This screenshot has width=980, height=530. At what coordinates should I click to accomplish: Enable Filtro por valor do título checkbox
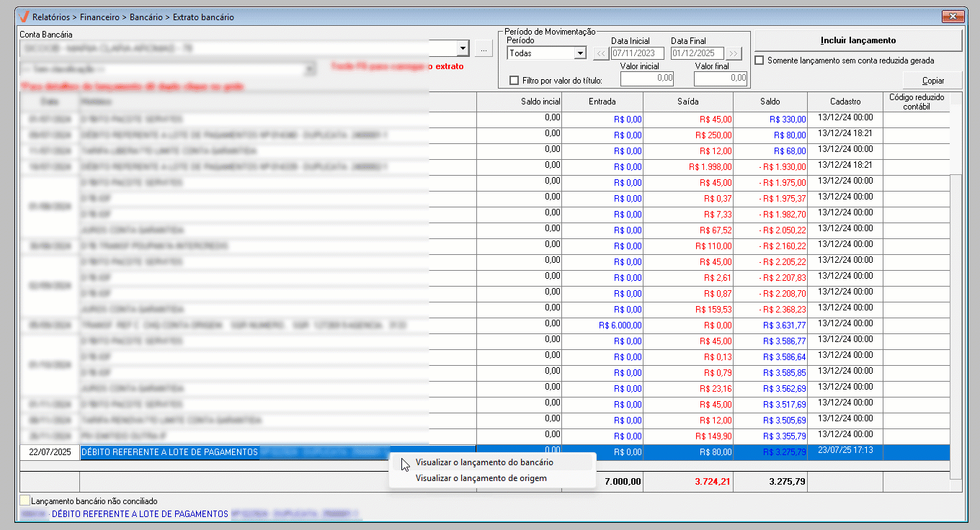tap(514, 81)
